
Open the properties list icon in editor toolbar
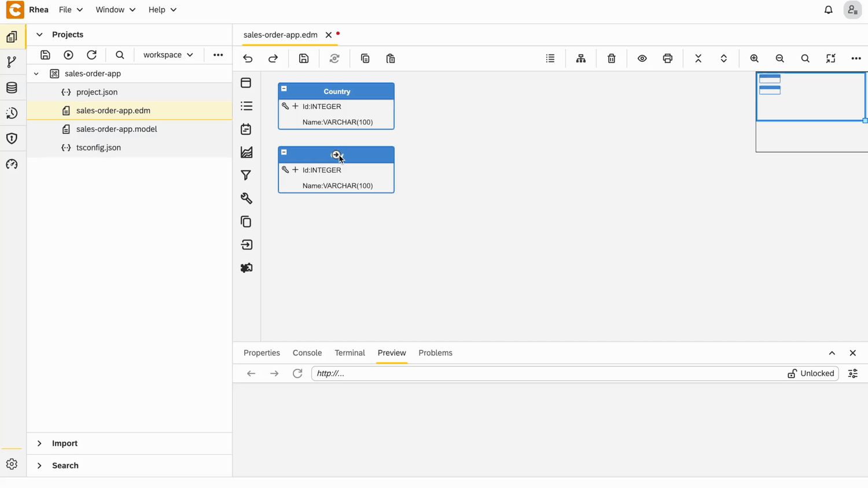coord(550,58)
